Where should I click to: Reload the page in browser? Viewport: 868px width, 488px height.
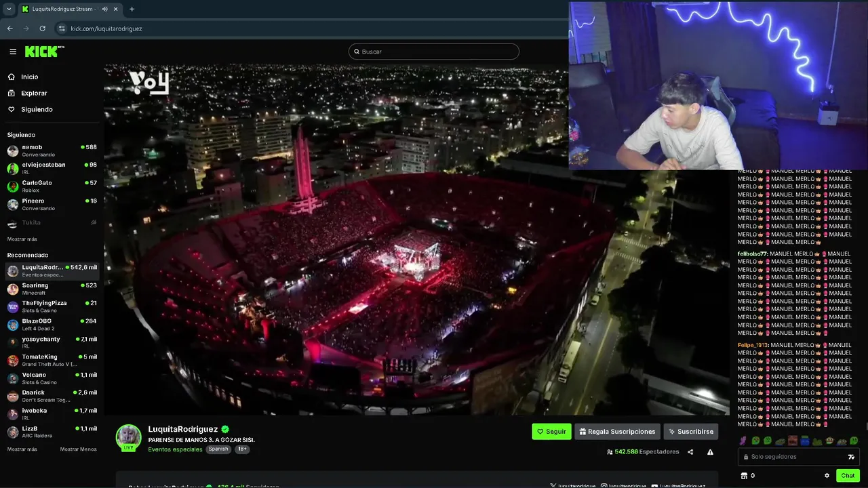42,28
